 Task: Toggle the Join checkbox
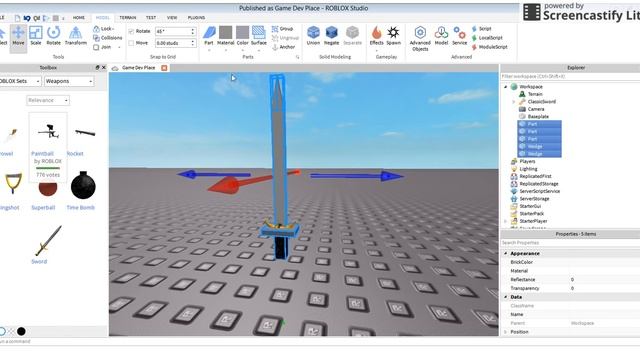96,47
